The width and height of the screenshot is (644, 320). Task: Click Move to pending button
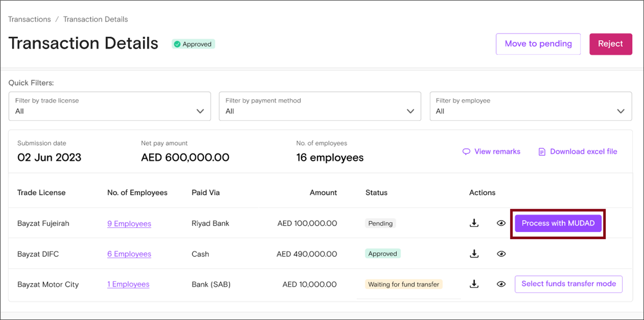[x=538, y=44]
